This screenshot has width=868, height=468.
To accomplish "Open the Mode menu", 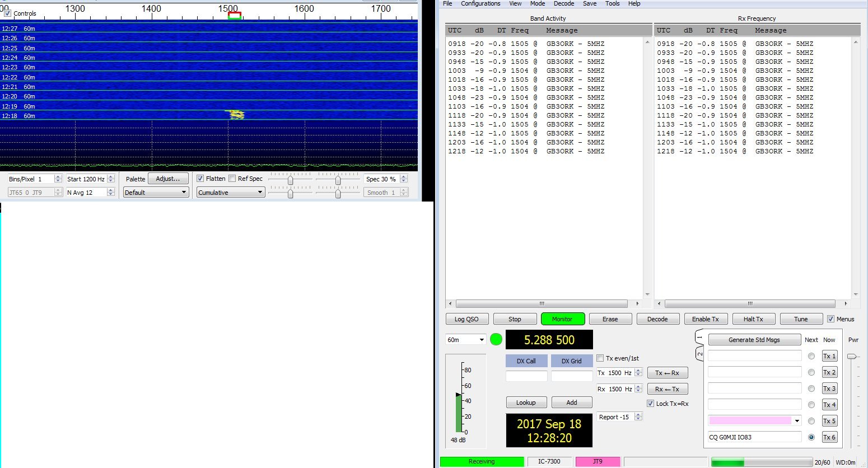I will point(538,3).
